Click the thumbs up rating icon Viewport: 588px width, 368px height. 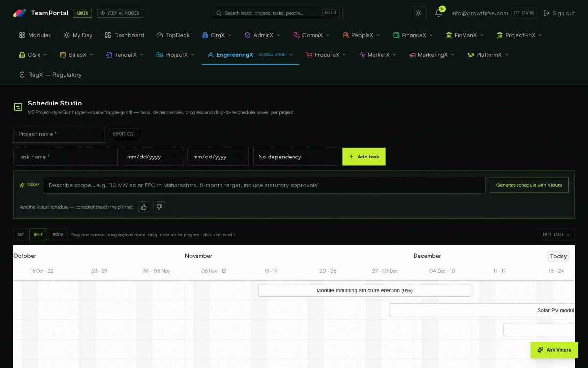pyautogui.click(x=144, y=207)
